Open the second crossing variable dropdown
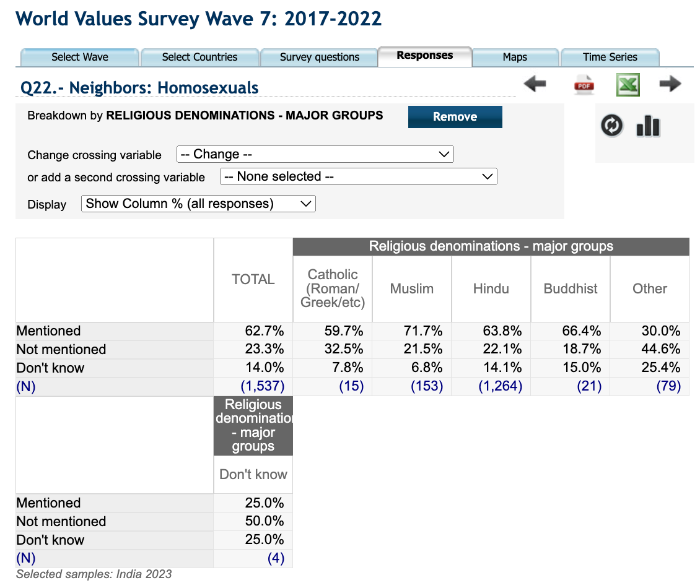This screenshot has width=700, height=588. (x=359, y=176)
